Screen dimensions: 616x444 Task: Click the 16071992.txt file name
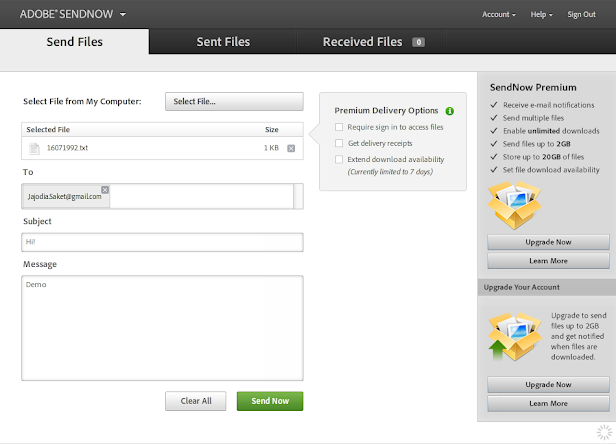[67, 148]
